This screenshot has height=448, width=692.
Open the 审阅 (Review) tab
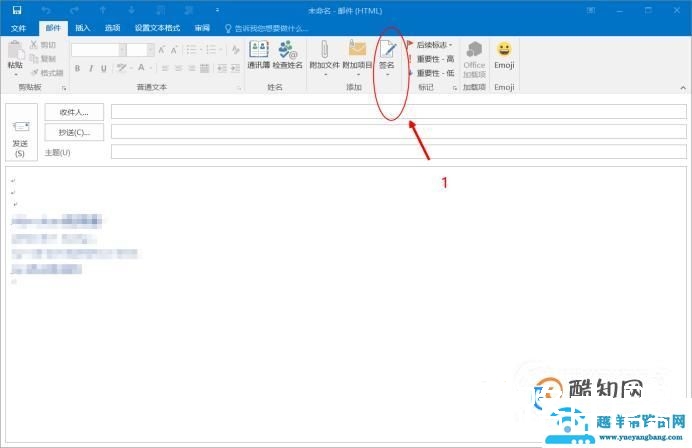[202, 28]
